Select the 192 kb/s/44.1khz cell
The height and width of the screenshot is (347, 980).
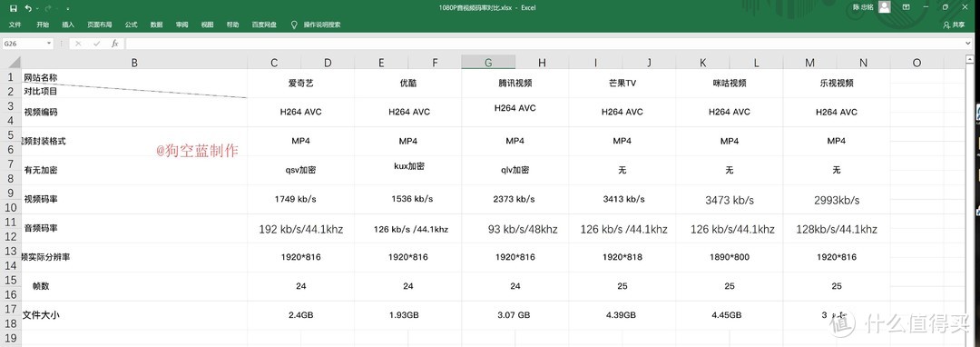tap(300, 229)
